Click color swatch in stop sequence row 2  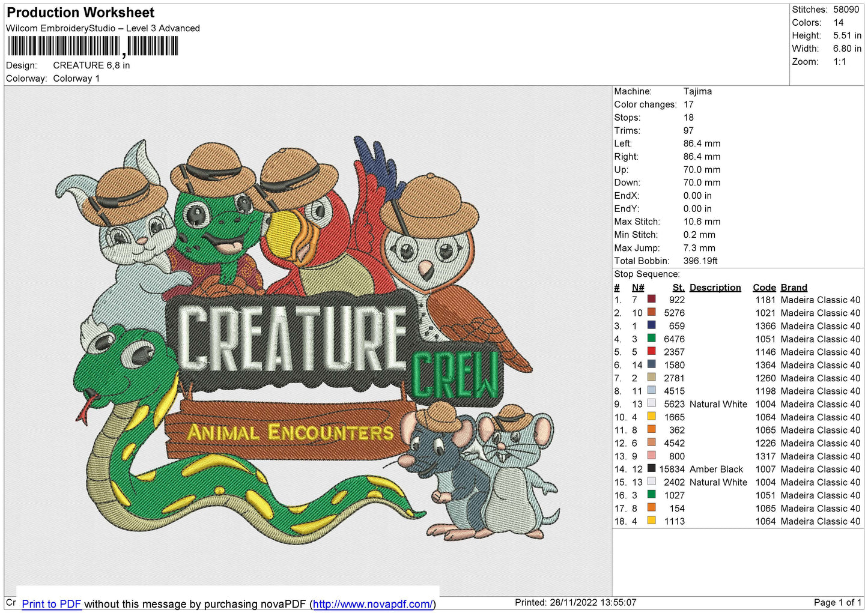(651, 312)
